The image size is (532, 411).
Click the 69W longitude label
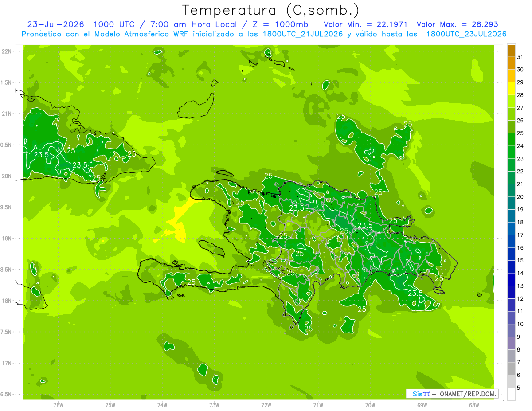point(422,405)
